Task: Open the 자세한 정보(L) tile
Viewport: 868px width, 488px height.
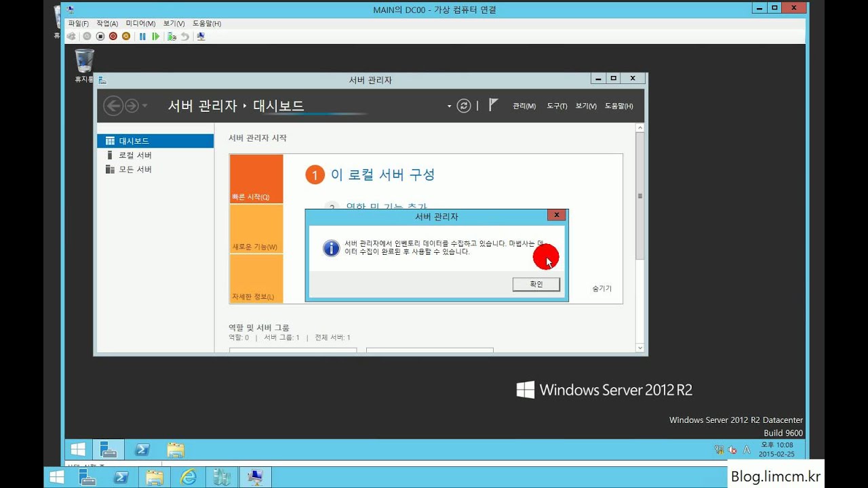Action: pos(256,279)
